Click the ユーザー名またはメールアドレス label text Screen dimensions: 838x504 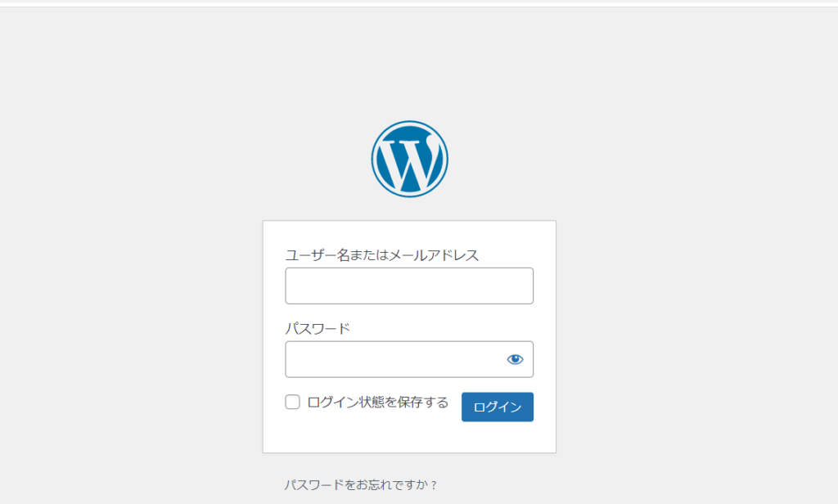point(381,255)
